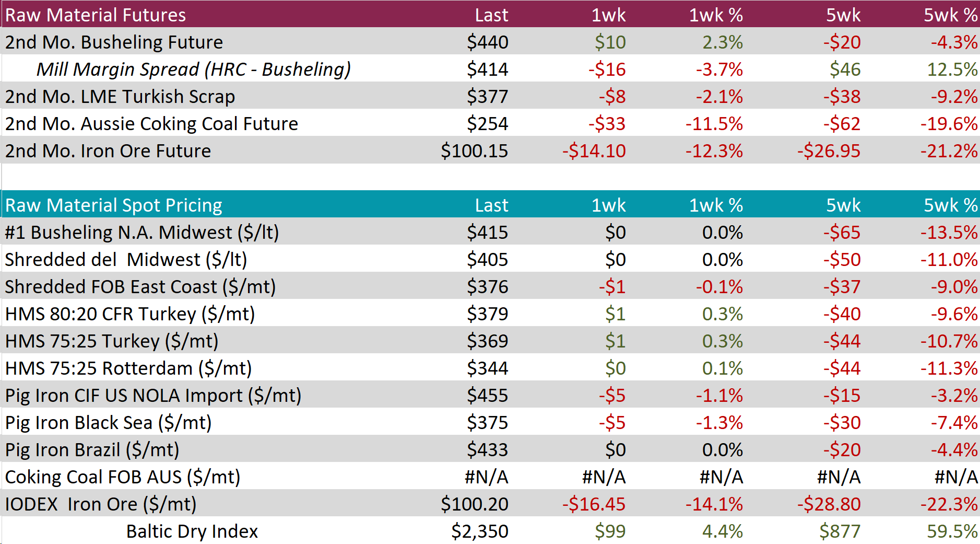Viewport: 980px width, 544px height.
Task: Select HMS 80:20 CFR Turkey label
Action: click(x=130, y=314)
